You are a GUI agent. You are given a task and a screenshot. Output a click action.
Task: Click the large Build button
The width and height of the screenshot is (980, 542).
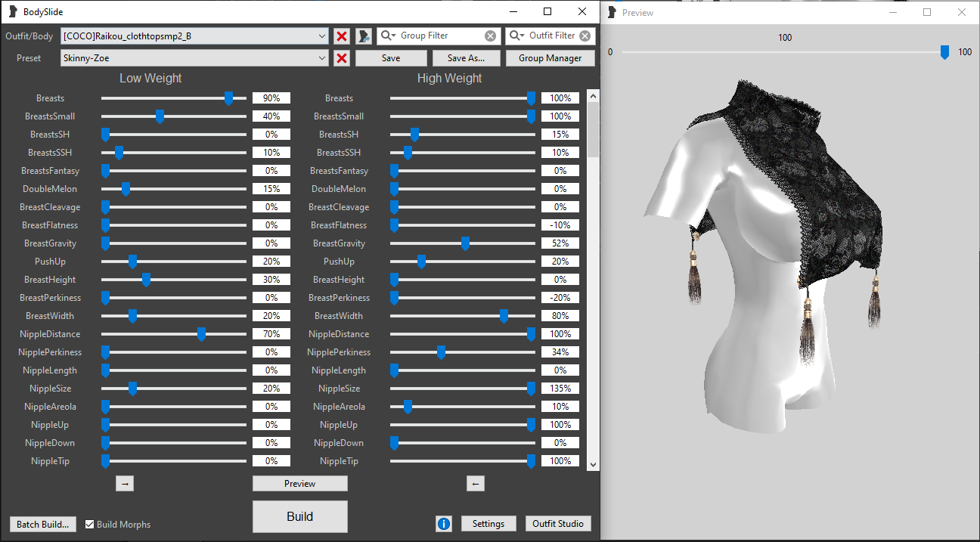coord(300,516)
